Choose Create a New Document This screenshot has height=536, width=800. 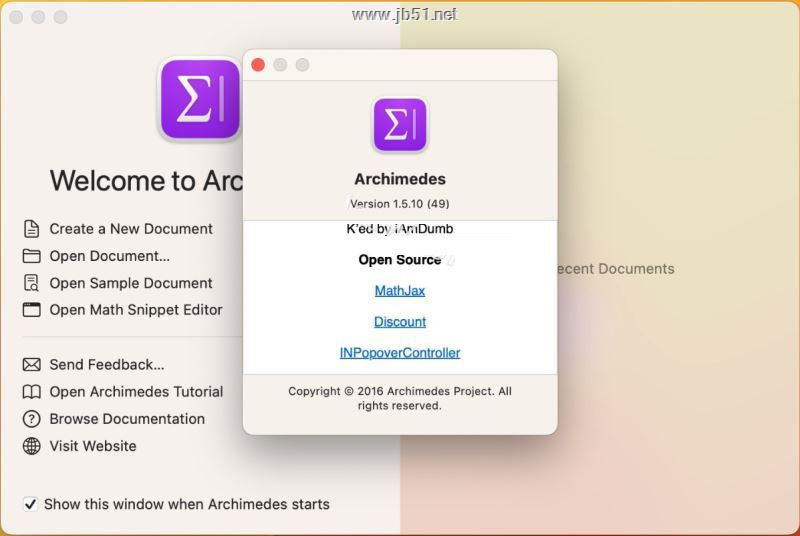(131, 229)
